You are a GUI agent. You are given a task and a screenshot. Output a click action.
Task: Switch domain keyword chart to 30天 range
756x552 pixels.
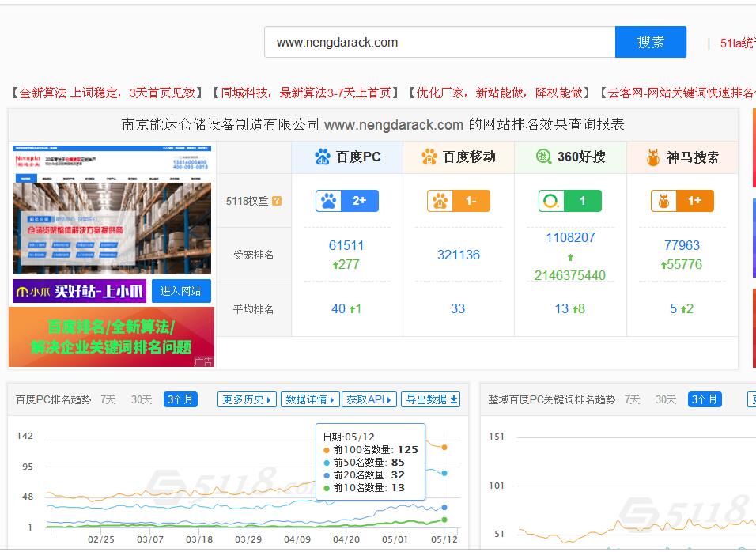663,400
